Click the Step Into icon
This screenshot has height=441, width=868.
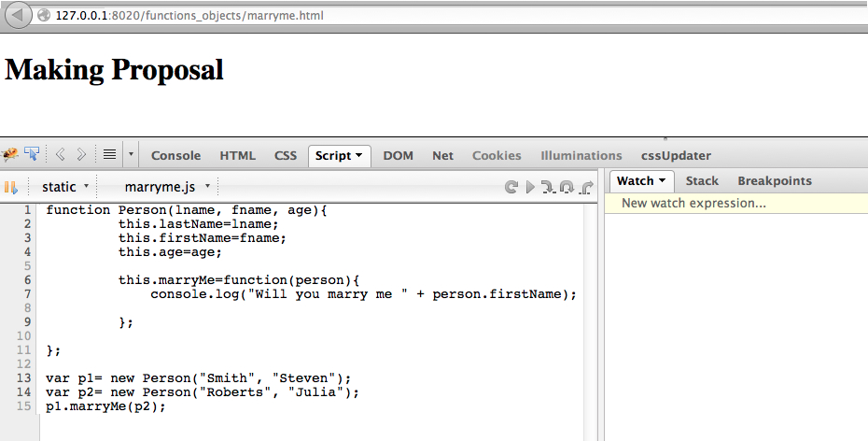[548, 187]
